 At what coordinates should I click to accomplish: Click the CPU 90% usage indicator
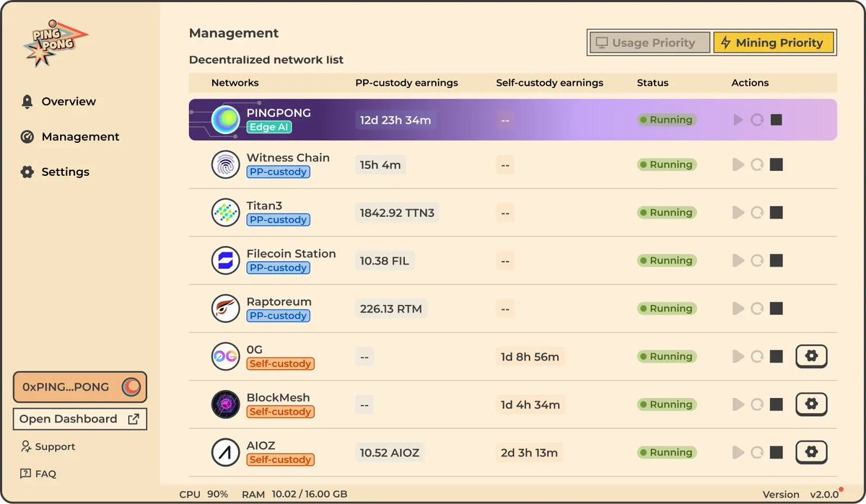point(204,494)
